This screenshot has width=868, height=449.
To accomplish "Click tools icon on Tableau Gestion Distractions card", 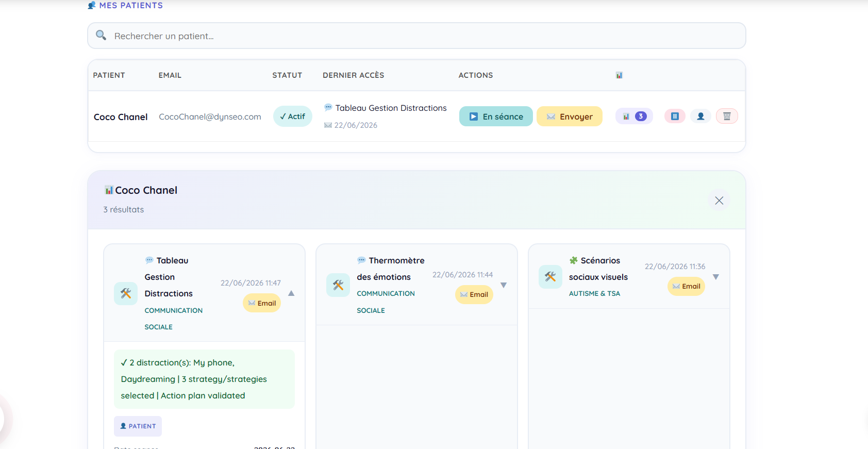I will pyautogui.click(x=126, y=293).
